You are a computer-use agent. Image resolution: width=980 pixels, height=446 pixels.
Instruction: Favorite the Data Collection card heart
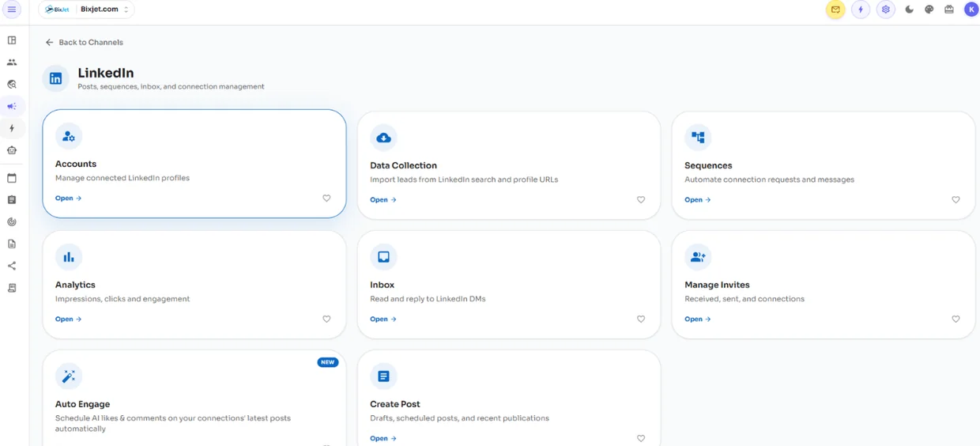641,200
